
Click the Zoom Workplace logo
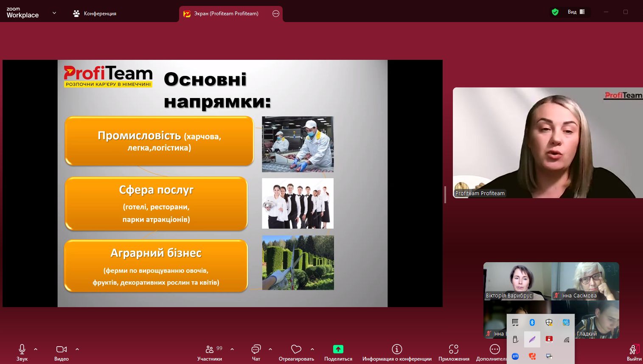[22, 13]
